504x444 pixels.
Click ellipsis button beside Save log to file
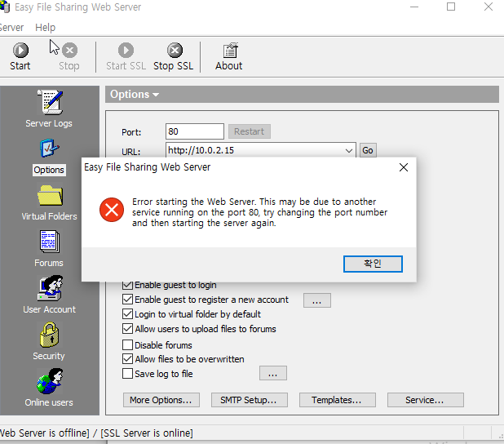(273, 373)
